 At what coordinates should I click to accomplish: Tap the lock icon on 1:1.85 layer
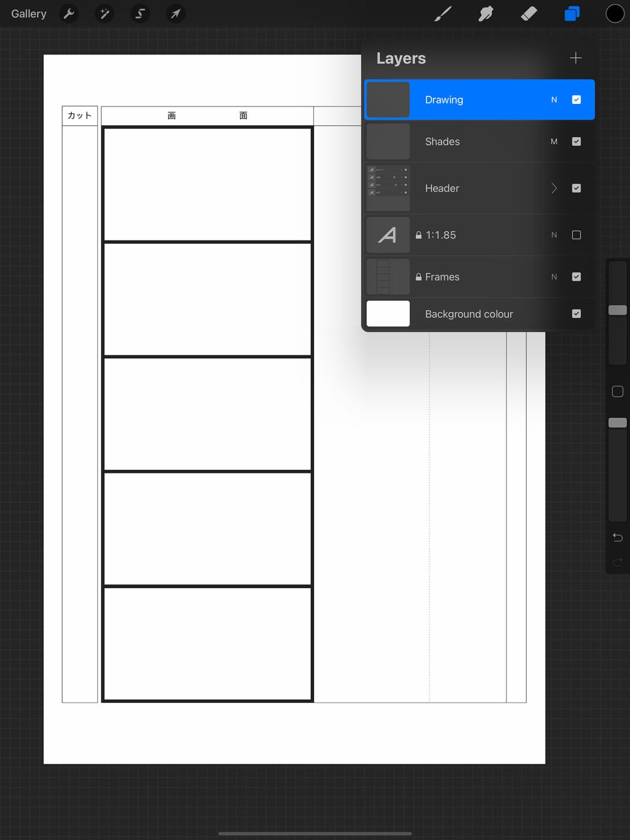[419, 235]
